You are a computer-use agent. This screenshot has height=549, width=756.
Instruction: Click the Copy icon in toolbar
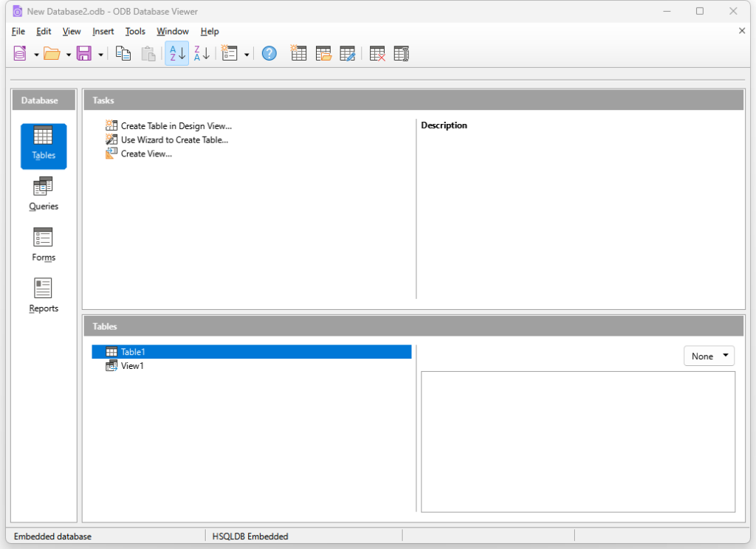(x=123, y=54)
